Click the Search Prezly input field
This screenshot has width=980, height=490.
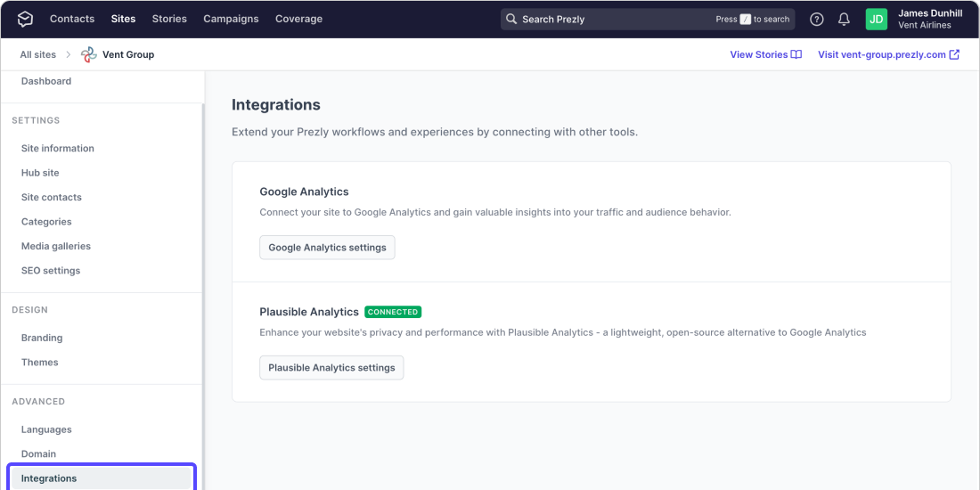(609, 19)
